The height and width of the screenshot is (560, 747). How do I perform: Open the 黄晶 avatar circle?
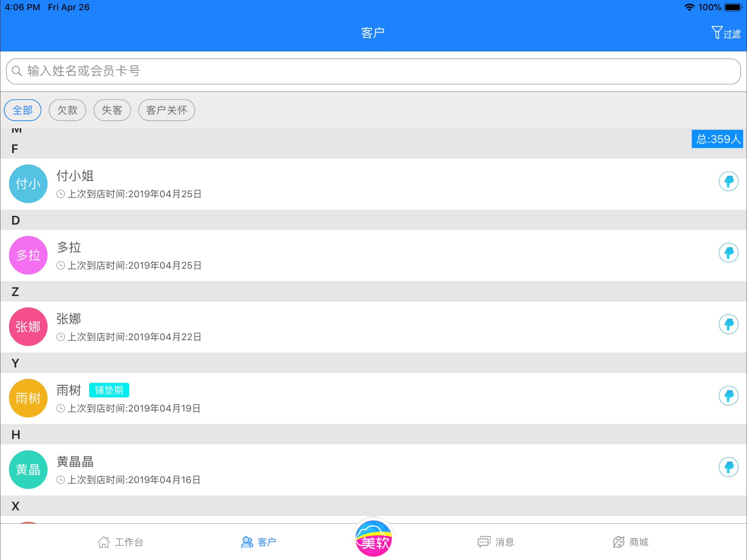tap(28, 469)
